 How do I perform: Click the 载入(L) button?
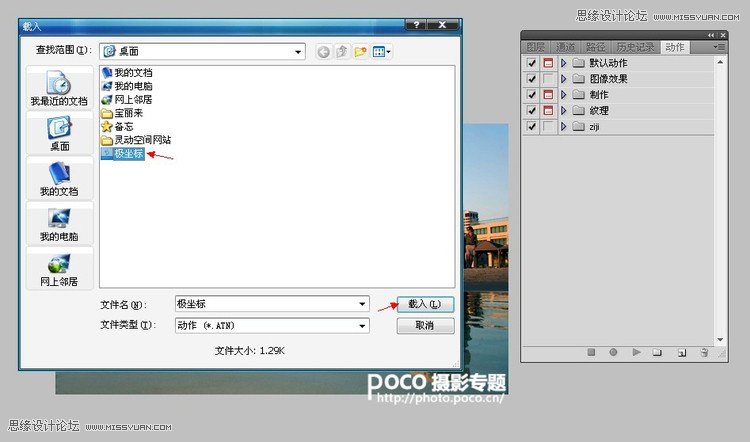coord(425,304)
